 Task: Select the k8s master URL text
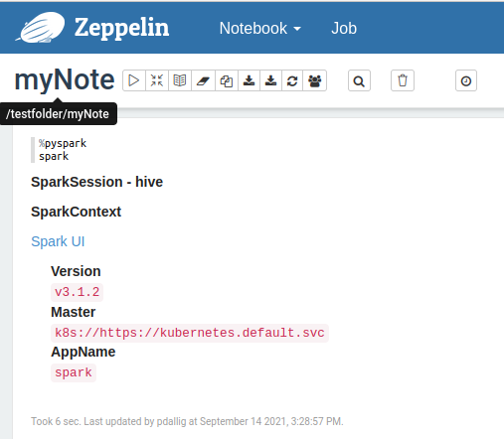[190, 333]
